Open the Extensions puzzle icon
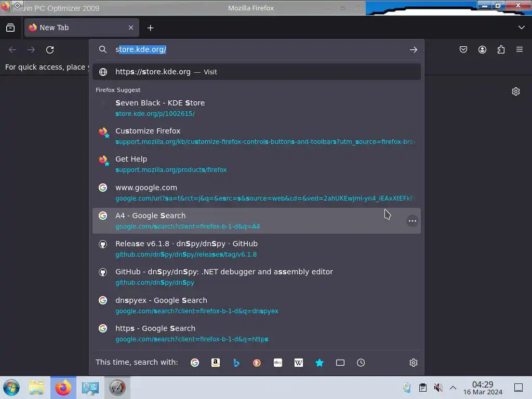This screenshot has width=532, height=399. (501, 49)
